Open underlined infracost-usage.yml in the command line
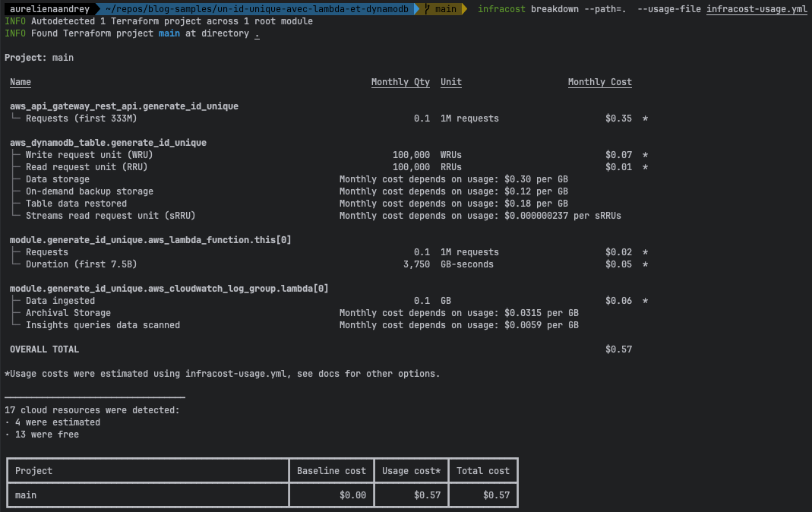Viewport: 812px width, 512px height. pos(757,9)
